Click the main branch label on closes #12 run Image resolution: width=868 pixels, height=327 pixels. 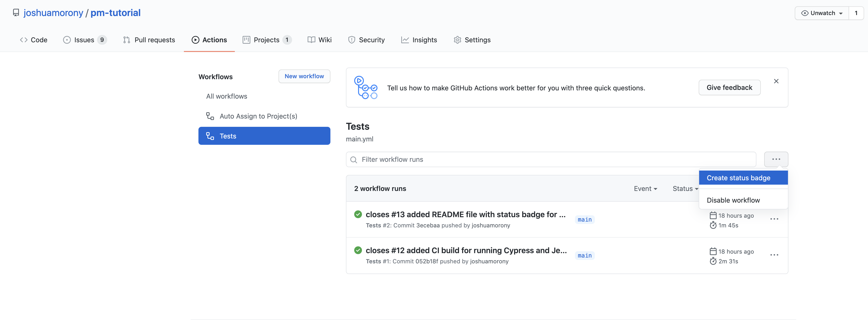click(x=585, y=256)
